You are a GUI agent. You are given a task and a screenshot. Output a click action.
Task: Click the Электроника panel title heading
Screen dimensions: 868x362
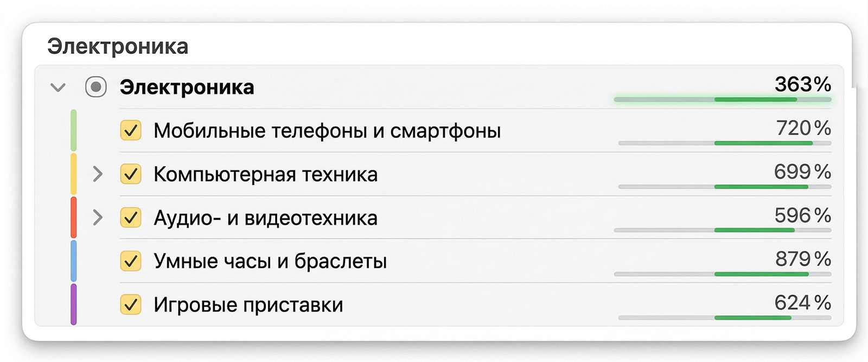pyautogui.click(x=118, y=47)
